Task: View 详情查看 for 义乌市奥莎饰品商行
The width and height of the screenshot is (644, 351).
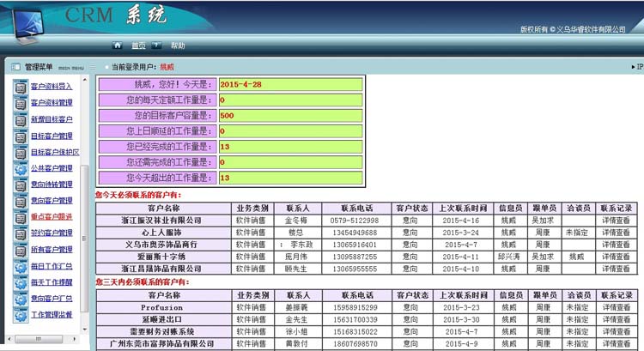Action: click(x=616, y=245)
